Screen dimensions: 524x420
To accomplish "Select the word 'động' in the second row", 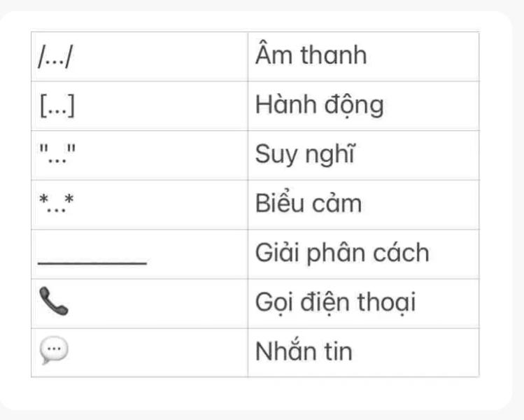I will click(x=356, y=106).
